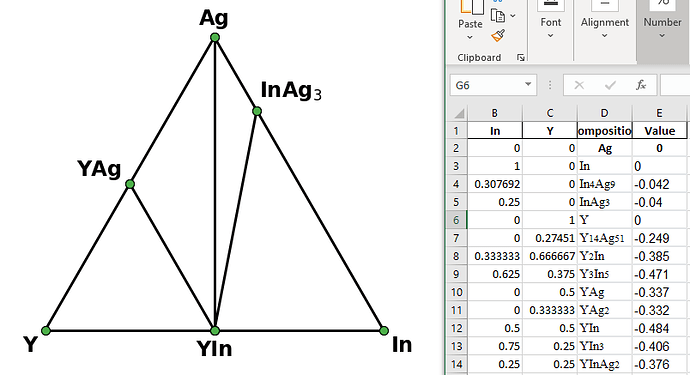Click the Ag vertex point in diagram
The height and width of the screenshot is (375, 690).
coord(215,38)
